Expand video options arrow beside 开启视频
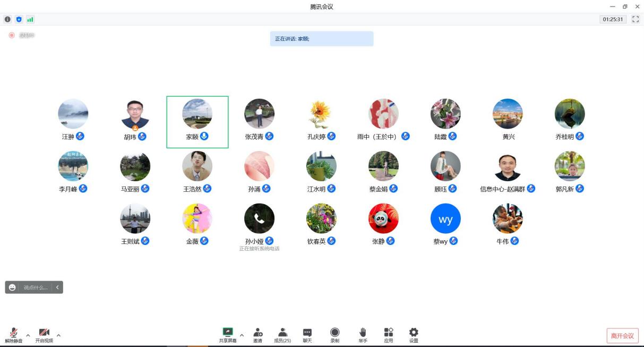Viewport: 644px width, 347px height. [58, 335]
